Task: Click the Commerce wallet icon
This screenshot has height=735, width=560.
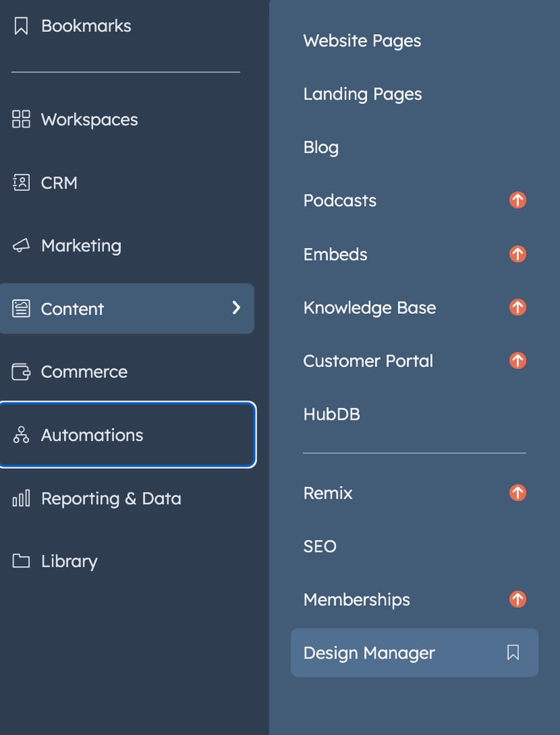Action: (x=20, y=371)
